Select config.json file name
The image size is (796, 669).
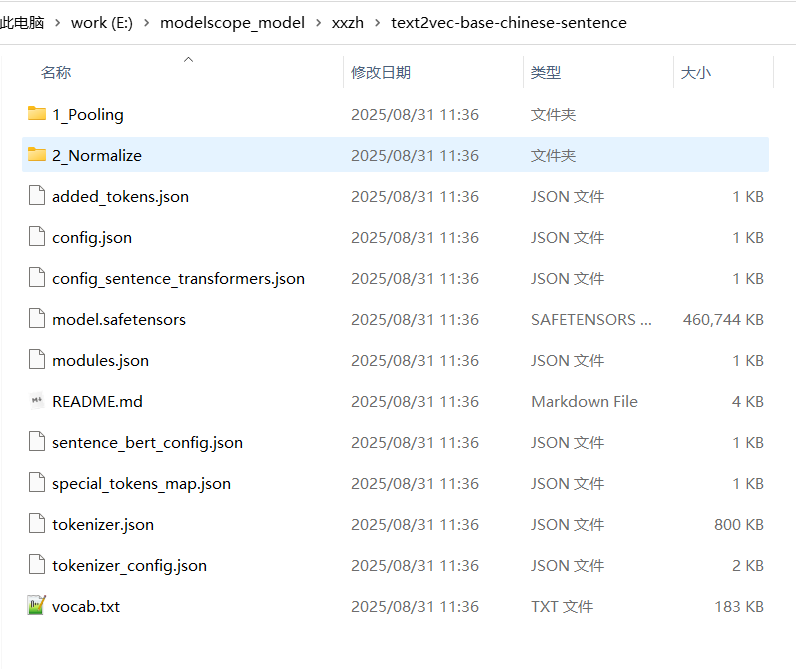(92, 238)
